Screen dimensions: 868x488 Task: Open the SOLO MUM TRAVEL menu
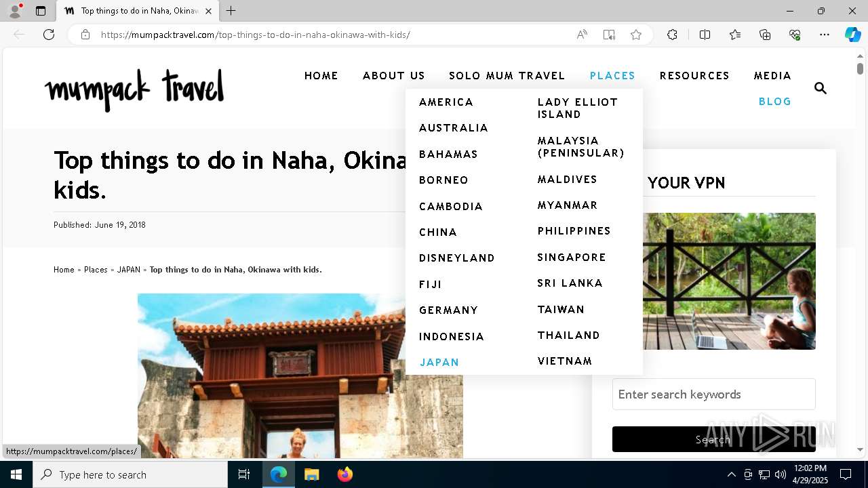tap(507, 76)
